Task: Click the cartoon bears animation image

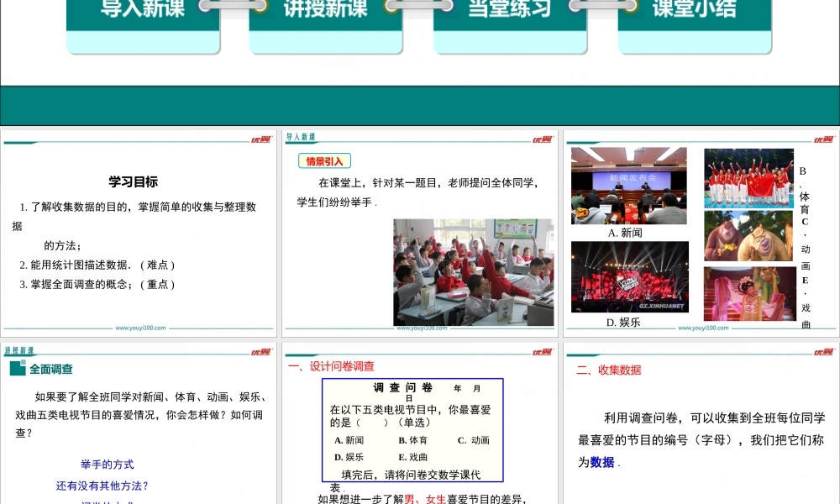Action: pos(748,236)
